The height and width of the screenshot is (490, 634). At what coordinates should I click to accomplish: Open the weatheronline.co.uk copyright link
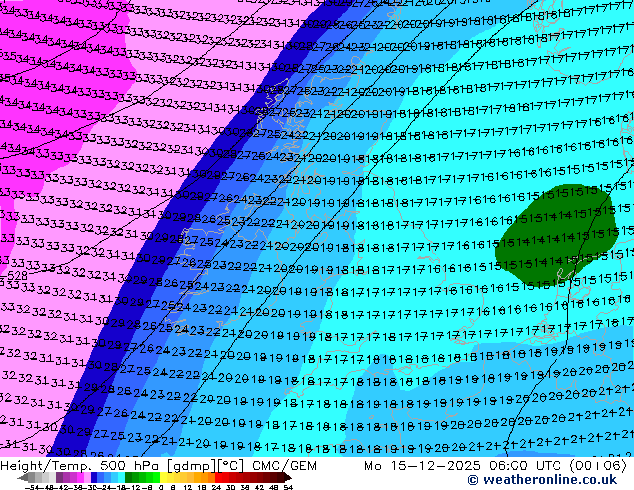pos(542,480)
